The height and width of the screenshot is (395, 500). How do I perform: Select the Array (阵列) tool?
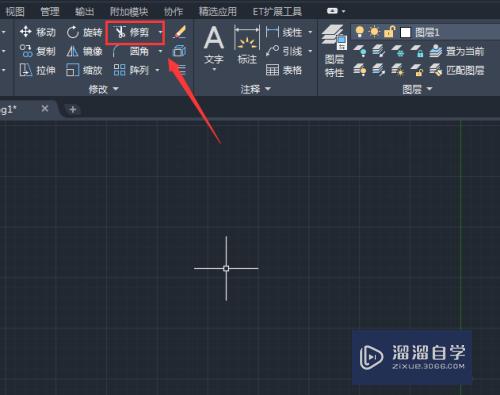click(131, 70)
